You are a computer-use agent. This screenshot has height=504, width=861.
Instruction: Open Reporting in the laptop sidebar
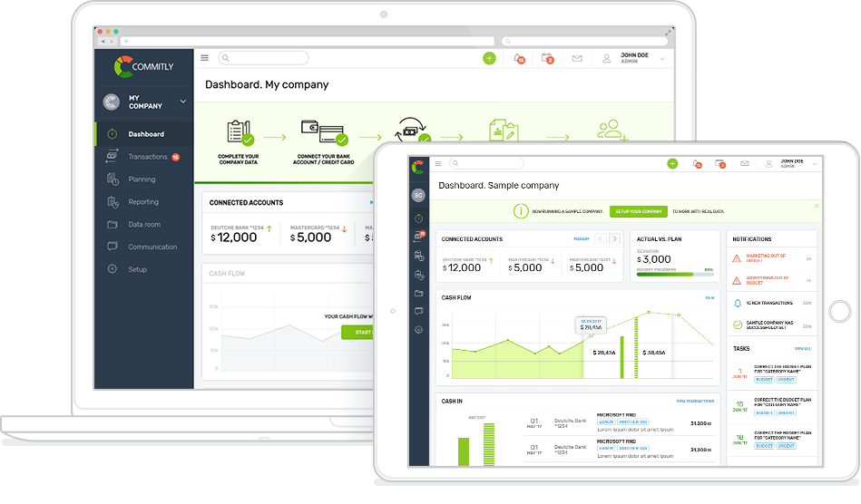(x=142, y=202)
